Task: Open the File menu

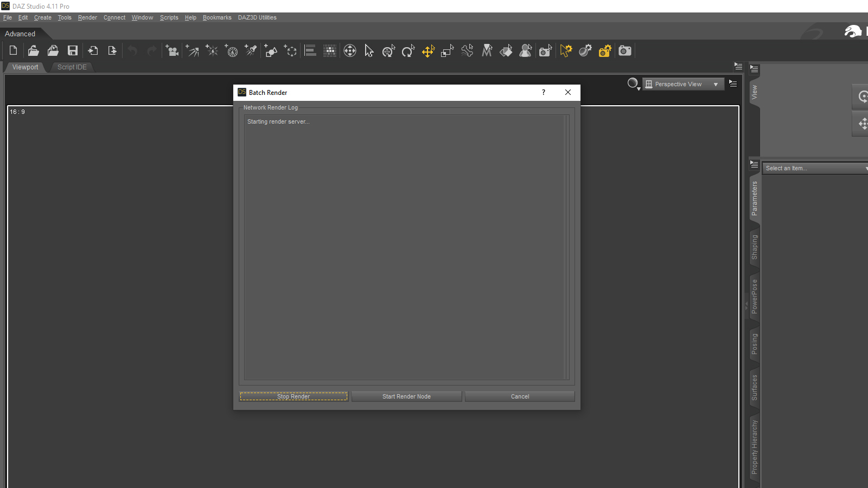Action: (x=8, y=17)
